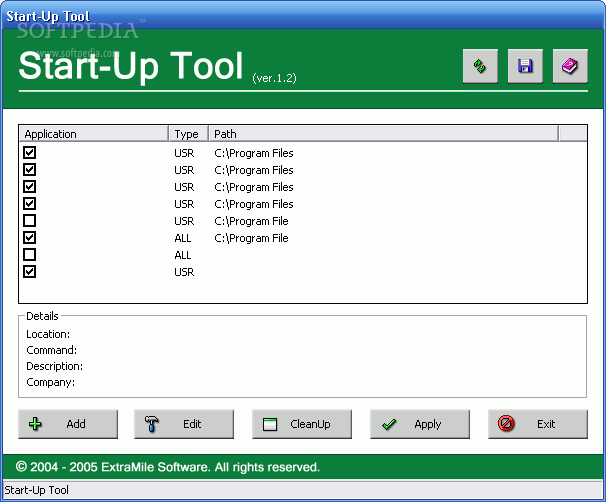Check the unchecked ALL entry without path
606x502 pixels.
30,255
